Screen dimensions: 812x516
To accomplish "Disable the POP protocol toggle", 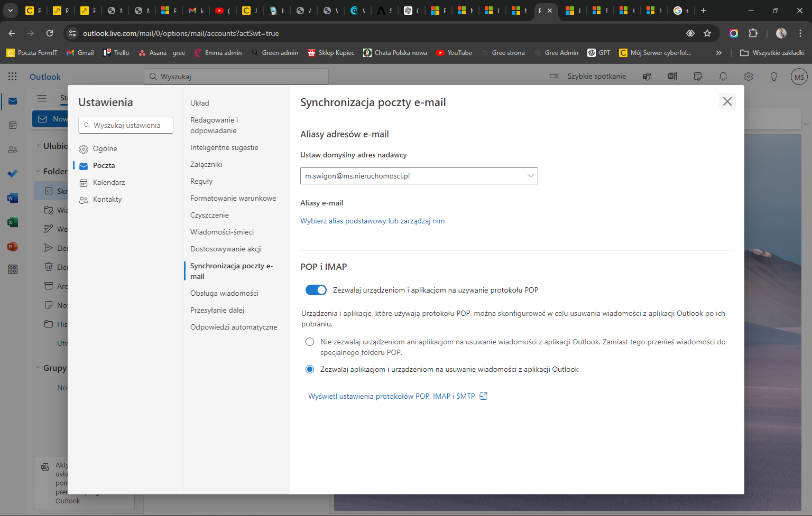I will tap(316, 289).
